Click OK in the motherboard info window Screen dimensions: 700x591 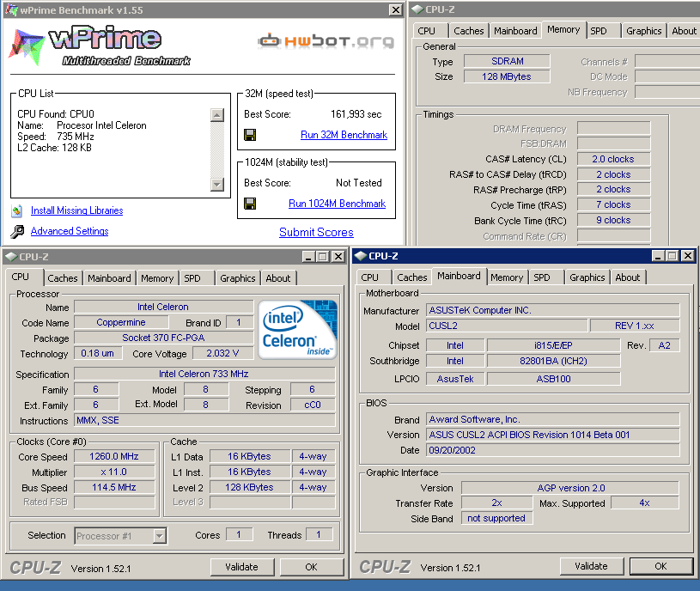point(660,566)
